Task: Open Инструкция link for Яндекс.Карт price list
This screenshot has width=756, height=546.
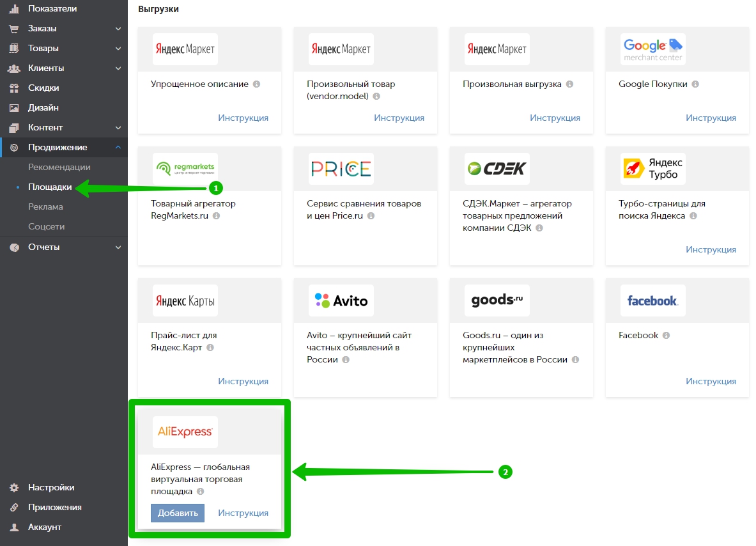Action: tap(243, 381)
